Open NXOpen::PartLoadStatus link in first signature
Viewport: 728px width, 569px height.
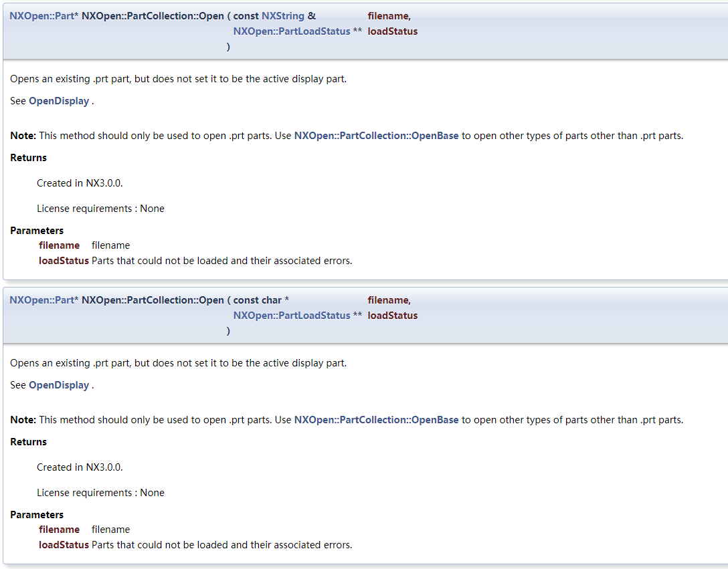292,31
